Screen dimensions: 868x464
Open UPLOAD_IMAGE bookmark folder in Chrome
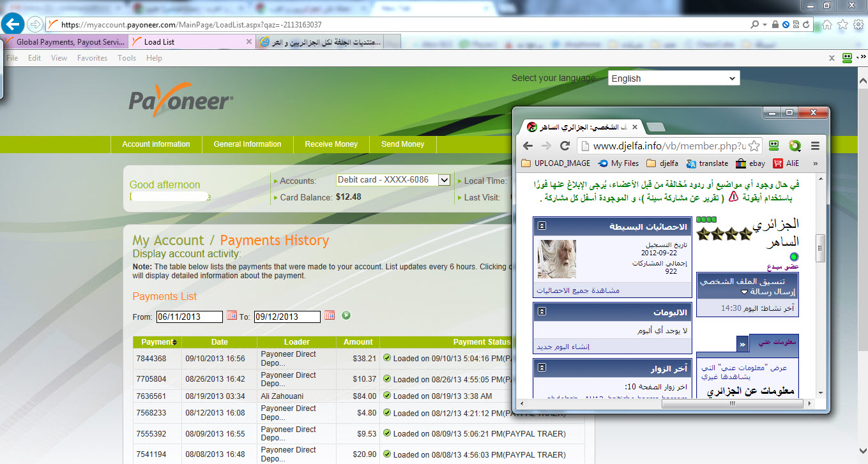(x=556, y=163)
